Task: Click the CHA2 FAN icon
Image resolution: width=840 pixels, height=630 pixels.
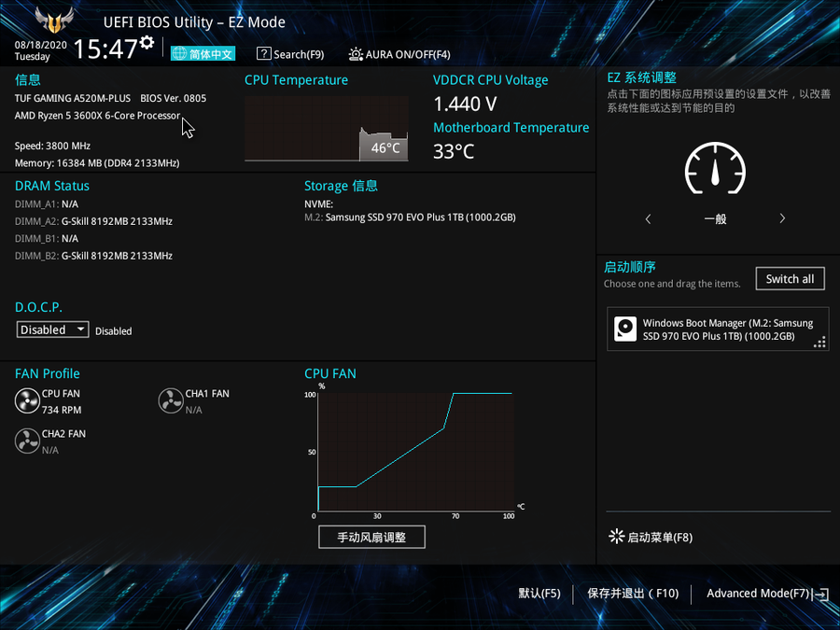Action: pyautogui.click(x=27, y=441)
